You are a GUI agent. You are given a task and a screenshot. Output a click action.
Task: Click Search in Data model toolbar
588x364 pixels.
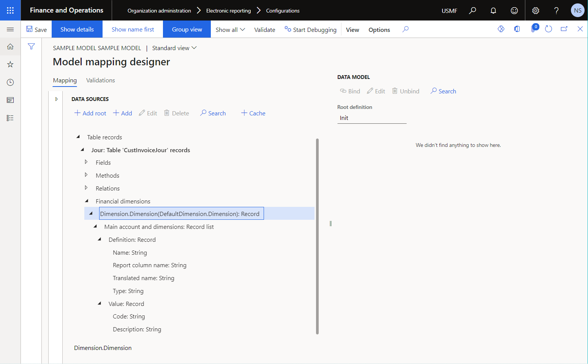443,91
